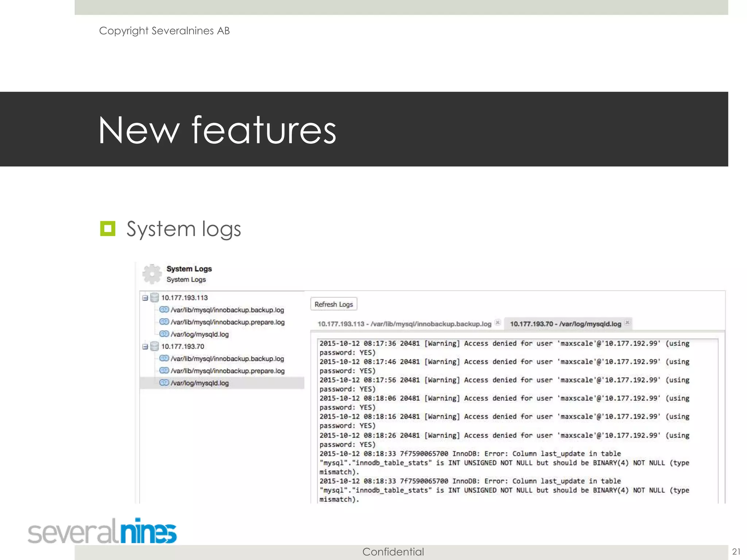Click log file icon of 10.177.193.70 mysqld.log

coord(165,382)
